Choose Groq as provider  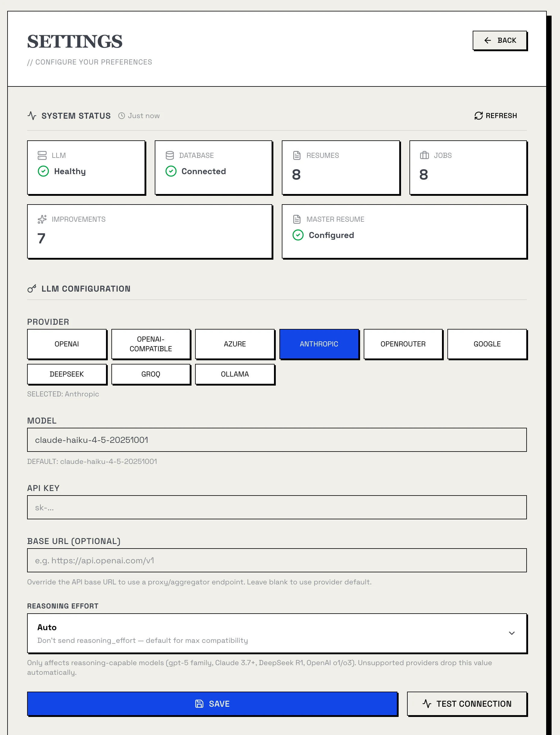click(151, 374)
